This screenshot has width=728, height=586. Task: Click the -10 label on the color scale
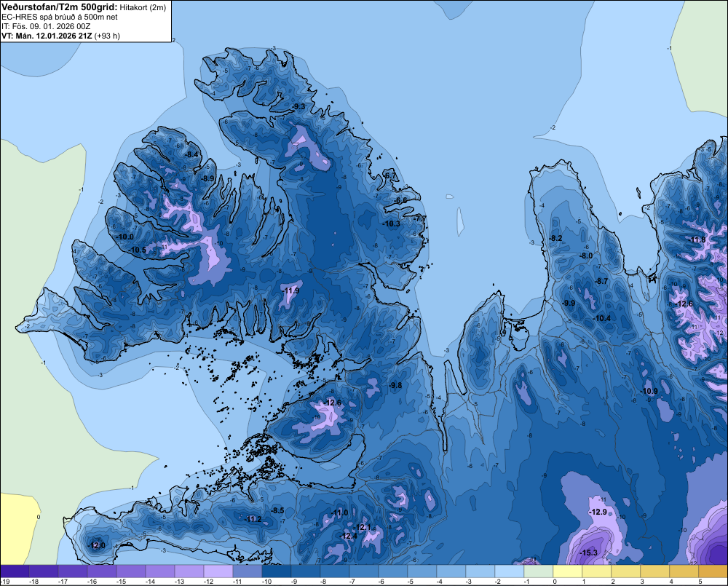pyautogui.click(x=267, y=582)
